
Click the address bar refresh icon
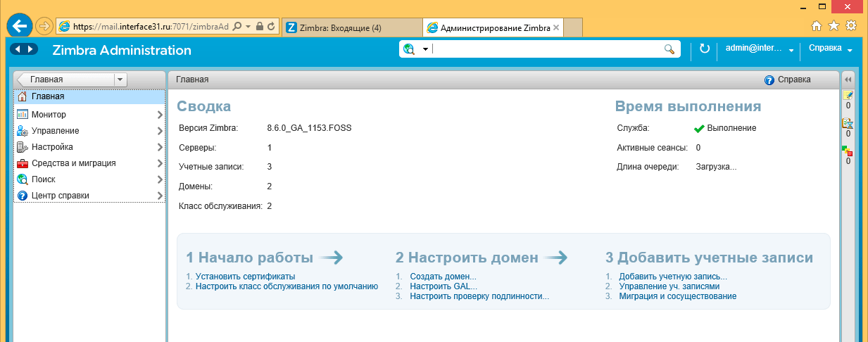pyautogui.click(x=271, y=26)
